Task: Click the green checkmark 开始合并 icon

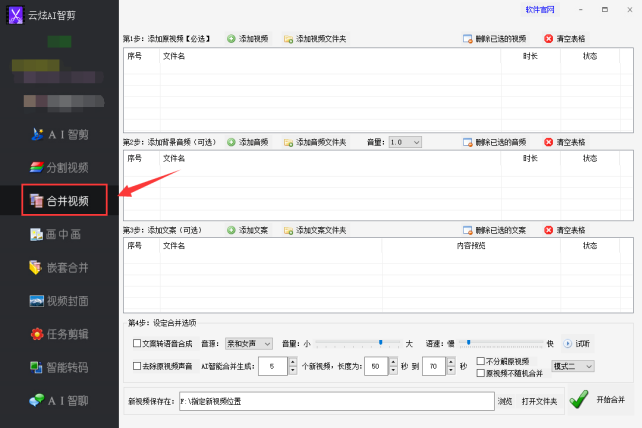Action: coord(579,399)
